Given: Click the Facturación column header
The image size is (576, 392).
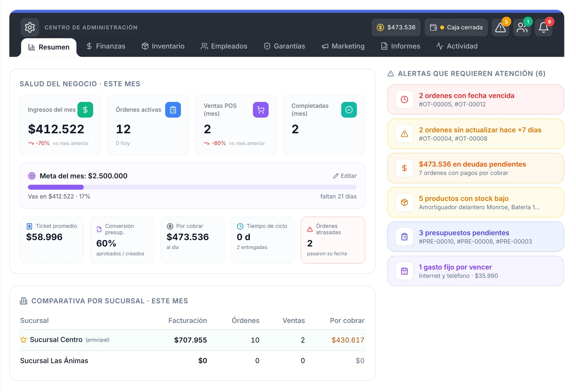Looking at the screenshot, I should (188, 321).
